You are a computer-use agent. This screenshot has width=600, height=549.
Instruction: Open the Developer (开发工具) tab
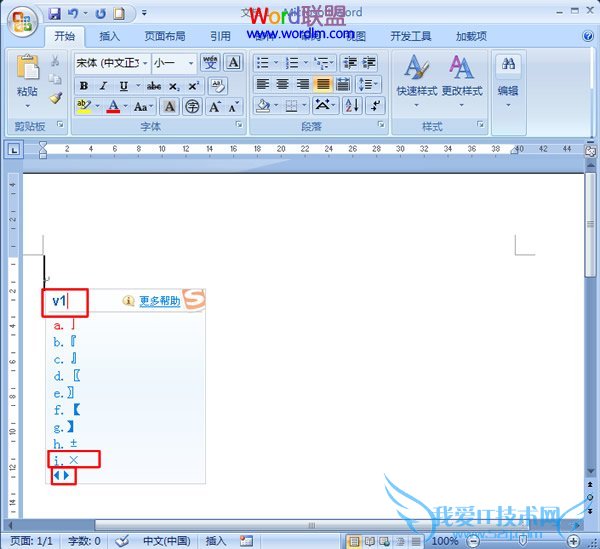coord(411,36)
